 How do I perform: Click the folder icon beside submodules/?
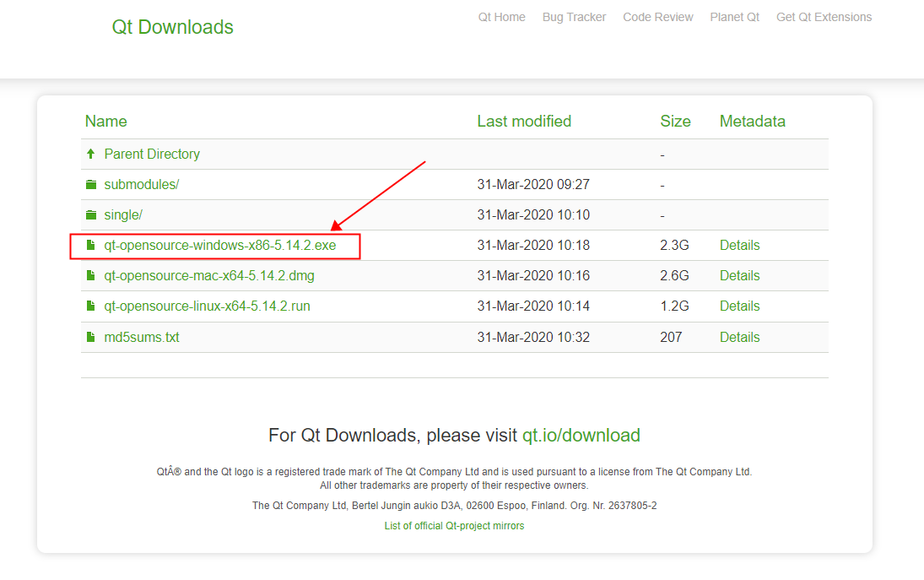91,185
